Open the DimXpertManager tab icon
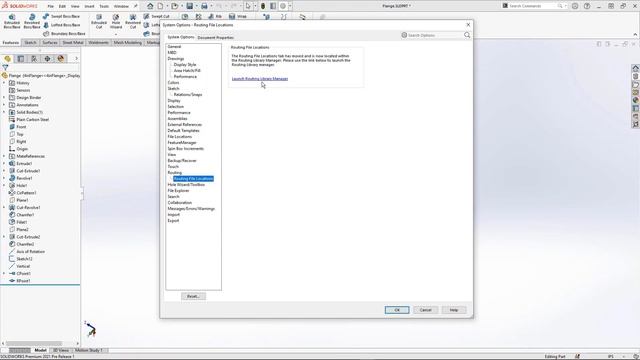This screenshot has width=640, height=360. click(x=47, y=59)
